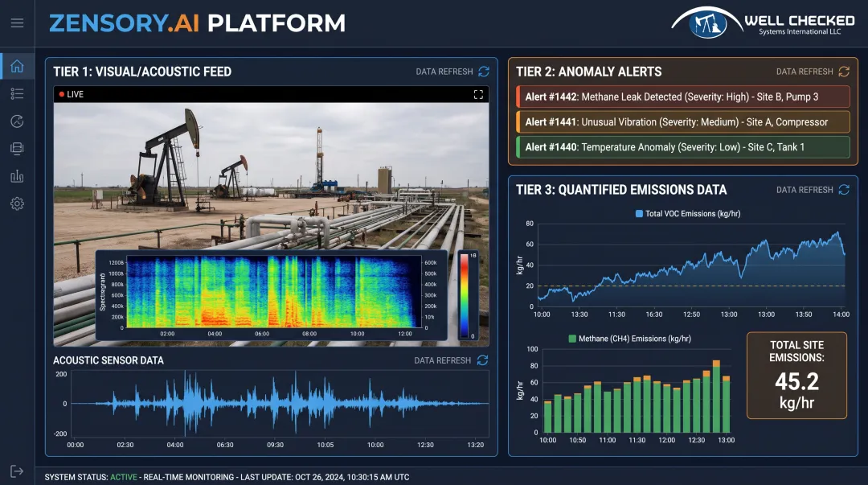Click the ZENSORY.AI PLATFORM title
Screen dimensions: 868x485
[197, 23]
